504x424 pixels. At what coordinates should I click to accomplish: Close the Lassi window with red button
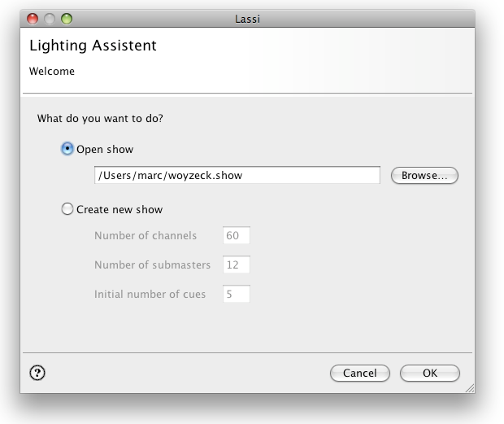point(33,19)
